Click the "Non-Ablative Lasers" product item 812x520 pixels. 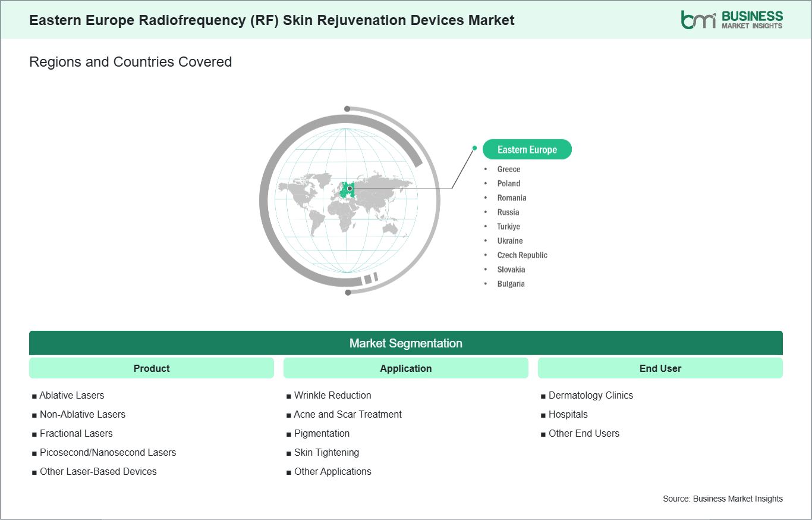coord(83,414)
